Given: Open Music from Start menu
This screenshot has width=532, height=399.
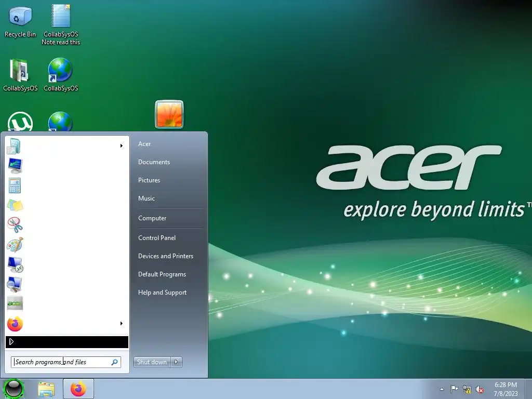Looking at the screenshot, I should [146, 198].
